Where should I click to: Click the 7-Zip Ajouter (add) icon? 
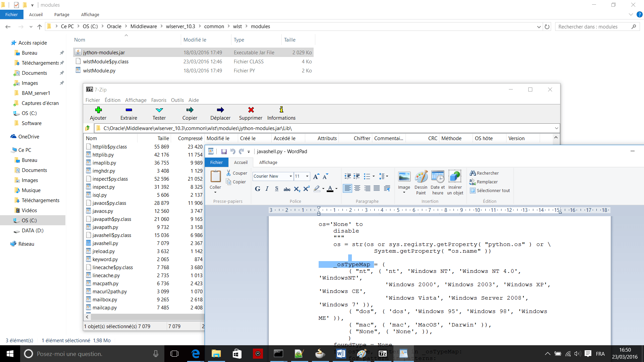tap(98, 110)
